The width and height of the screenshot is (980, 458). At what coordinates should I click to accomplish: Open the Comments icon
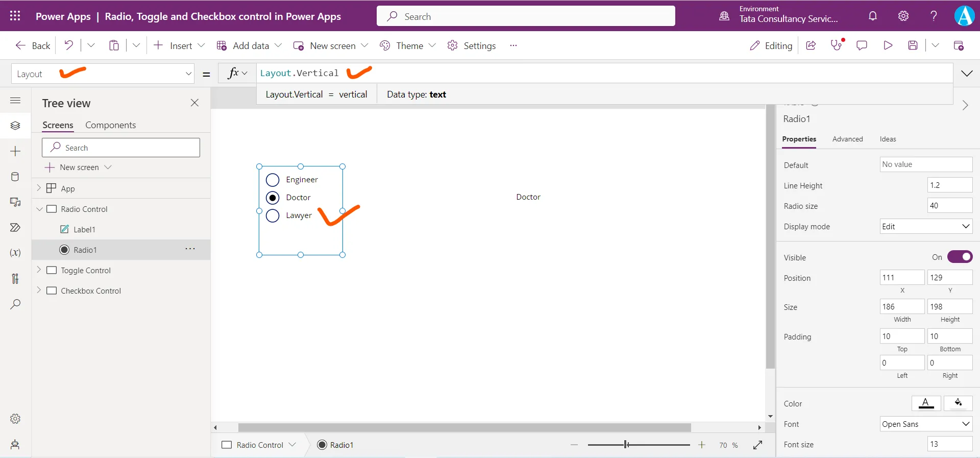[x=862, y=45]
